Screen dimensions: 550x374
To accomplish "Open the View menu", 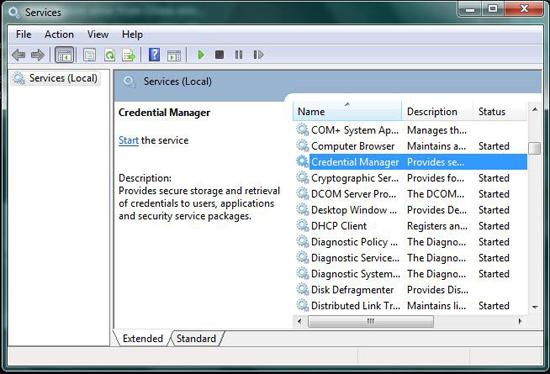I will pyautogui.click(x=98, y=34).
